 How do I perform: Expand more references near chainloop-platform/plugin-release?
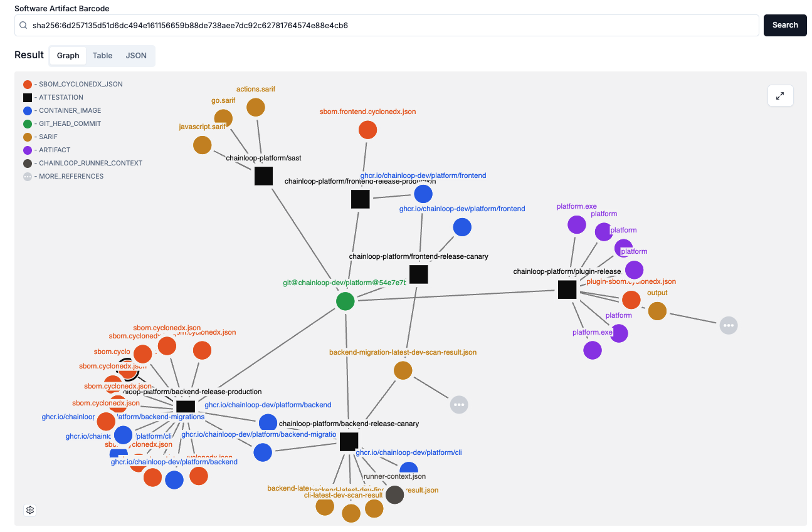729,325
